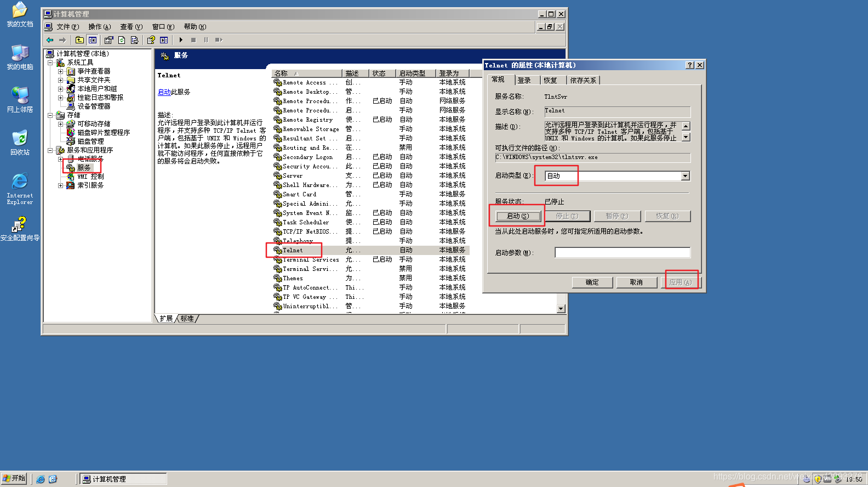Toggle the Show/Hide console tree icon
The width and height of the screenshot is (868, 487).
coord(93,40)
